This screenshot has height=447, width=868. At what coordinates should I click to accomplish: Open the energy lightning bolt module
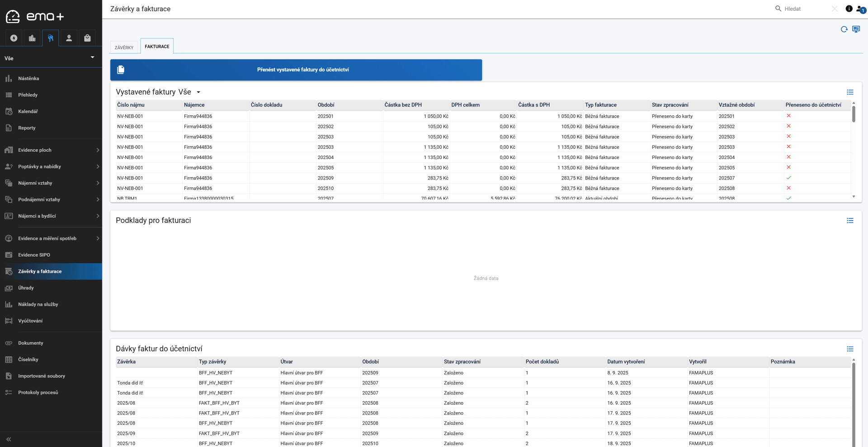(14, 38)
